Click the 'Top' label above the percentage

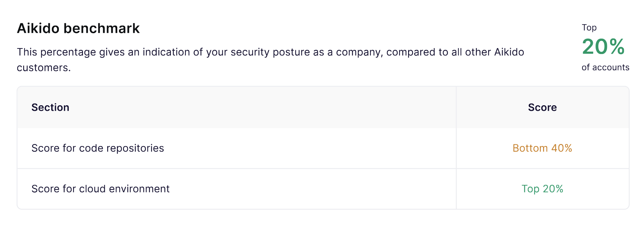click(x=589, y=28)
